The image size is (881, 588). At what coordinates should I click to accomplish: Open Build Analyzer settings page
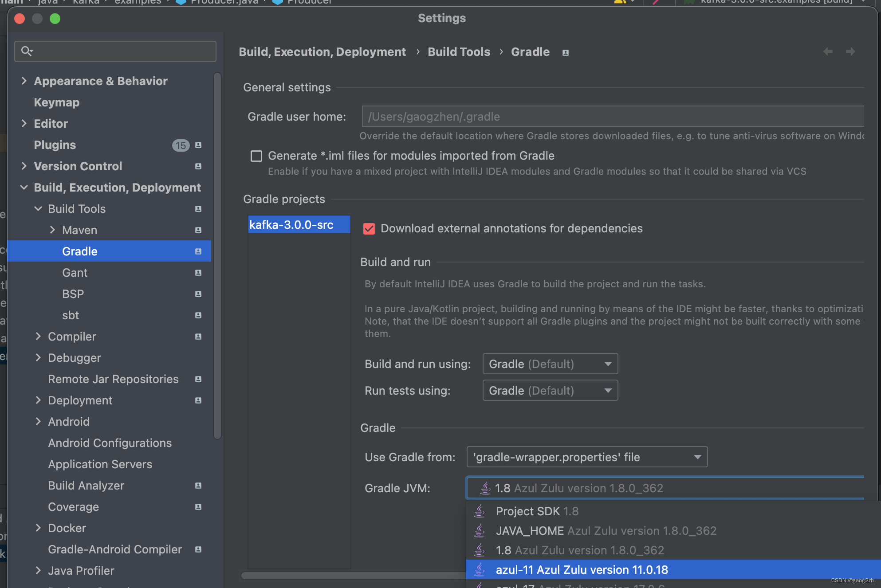86,486
